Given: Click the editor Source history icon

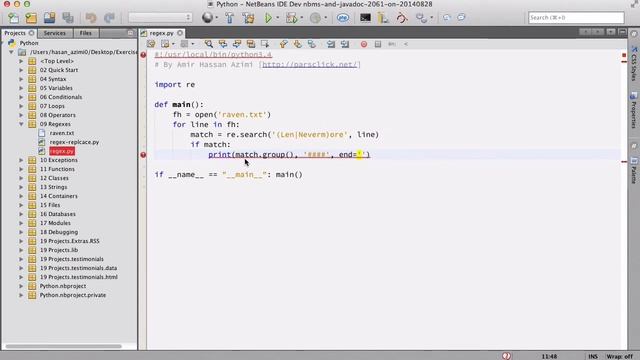Looking at the screenshot, I should coord(151,44).
